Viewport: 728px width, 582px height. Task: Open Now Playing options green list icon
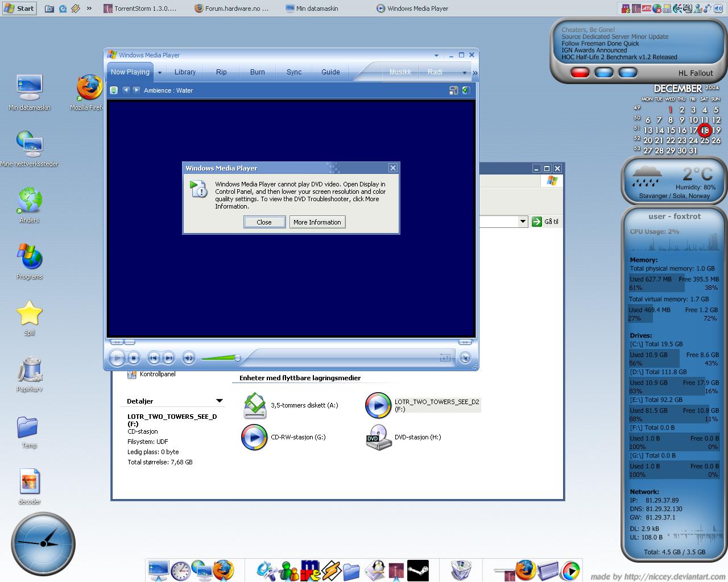114,90
